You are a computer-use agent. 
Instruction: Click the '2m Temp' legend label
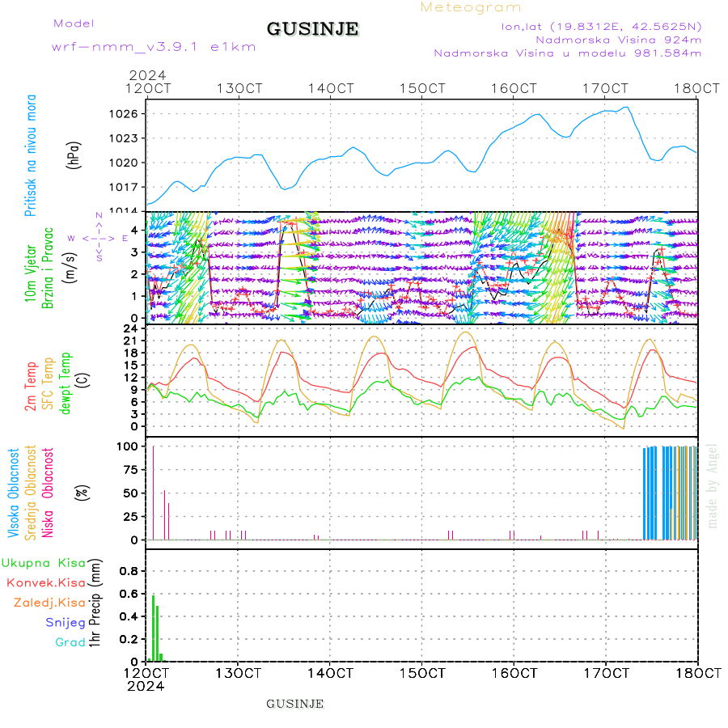coord(30,387)
